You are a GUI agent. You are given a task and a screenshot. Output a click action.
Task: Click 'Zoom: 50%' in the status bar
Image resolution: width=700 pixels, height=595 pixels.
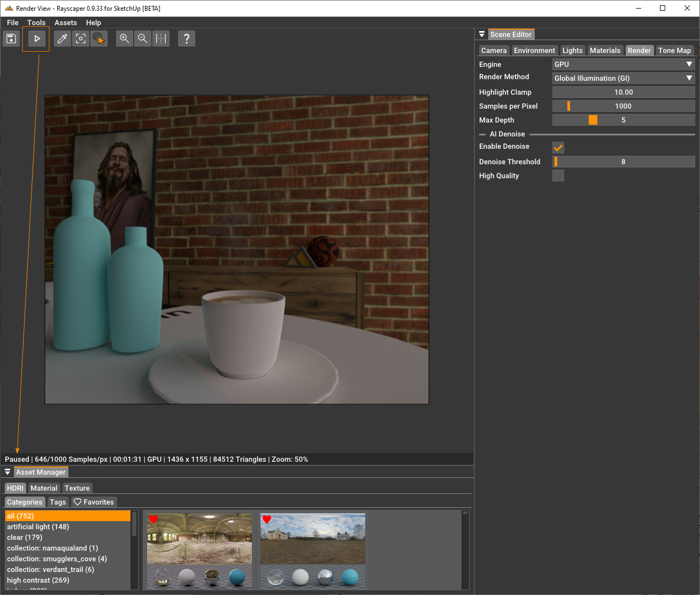pyautogui.click(x=290, y=459)
